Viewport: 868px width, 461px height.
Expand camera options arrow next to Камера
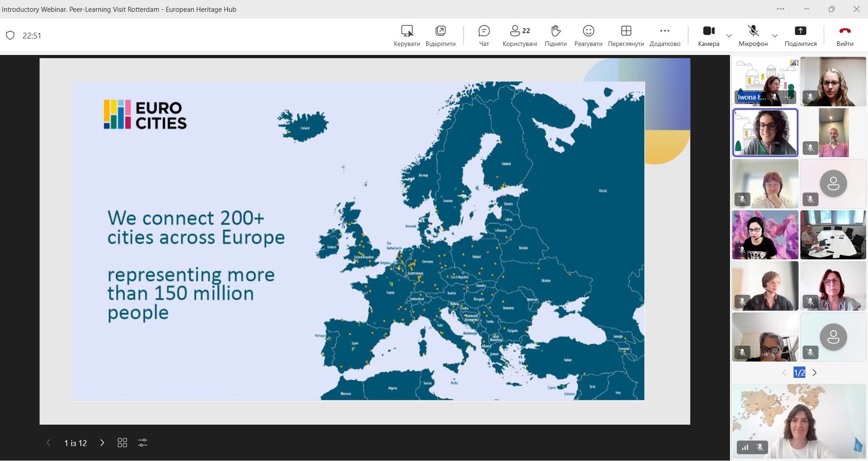pyautogui.click(x=729, y=36)
